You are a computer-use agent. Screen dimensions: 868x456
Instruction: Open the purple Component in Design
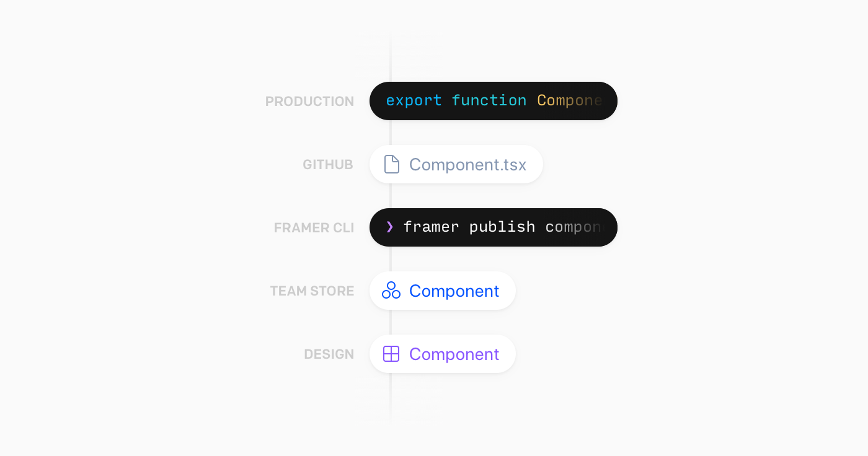454,354
